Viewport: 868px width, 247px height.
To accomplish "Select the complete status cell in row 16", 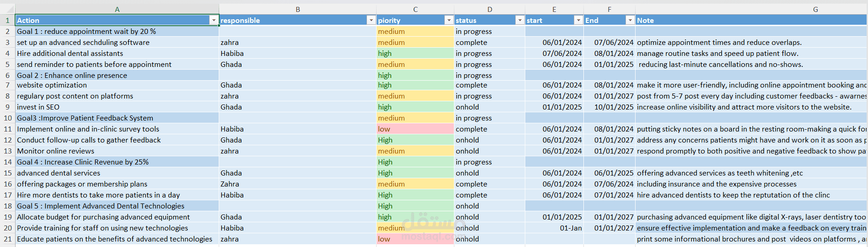I will coord(490,184).
